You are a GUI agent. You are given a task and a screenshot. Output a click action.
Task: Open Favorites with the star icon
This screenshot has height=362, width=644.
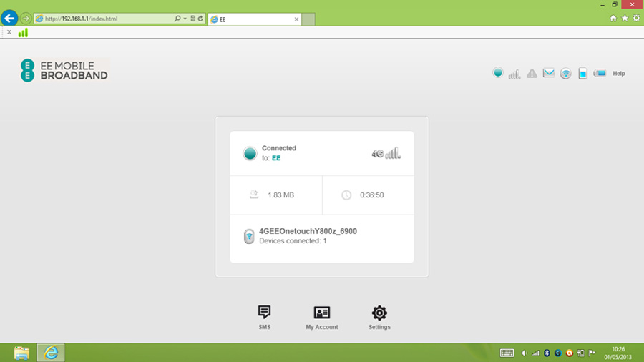[625, 18]
